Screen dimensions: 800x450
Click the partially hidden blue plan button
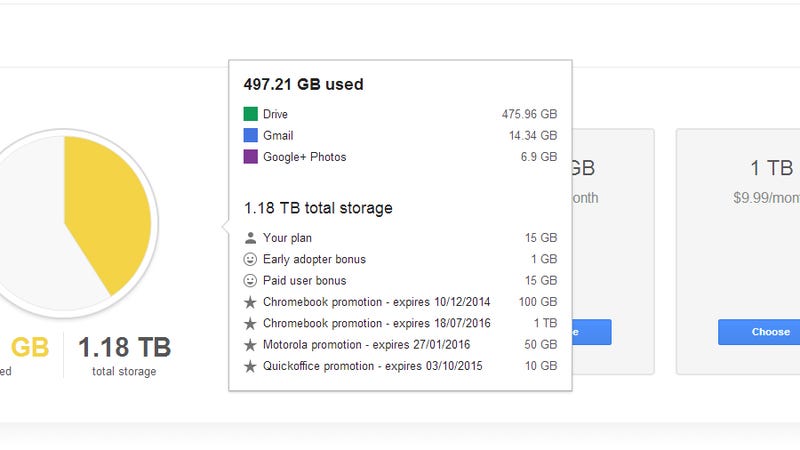click(592, 332)
